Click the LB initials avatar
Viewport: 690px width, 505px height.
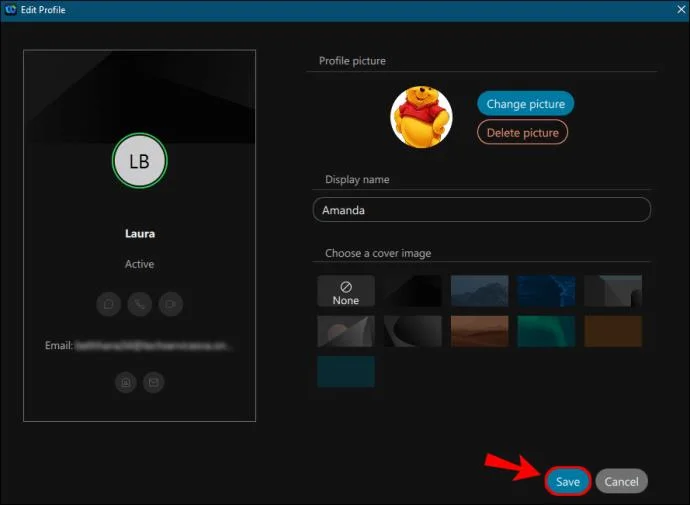[139, 161]
